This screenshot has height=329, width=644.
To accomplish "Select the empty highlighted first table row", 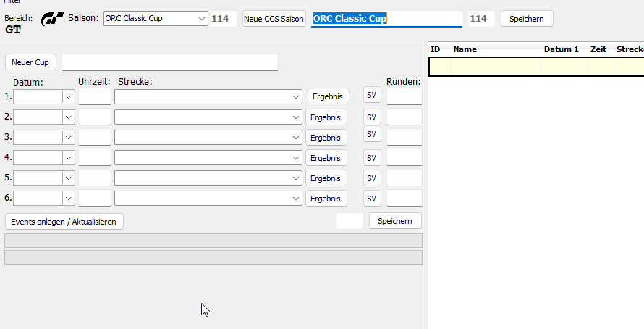I will (x=535, y=67).
